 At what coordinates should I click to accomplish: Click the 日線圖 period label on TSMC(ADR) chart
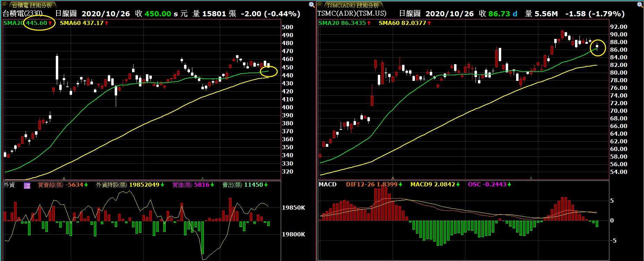click(410, 14)
